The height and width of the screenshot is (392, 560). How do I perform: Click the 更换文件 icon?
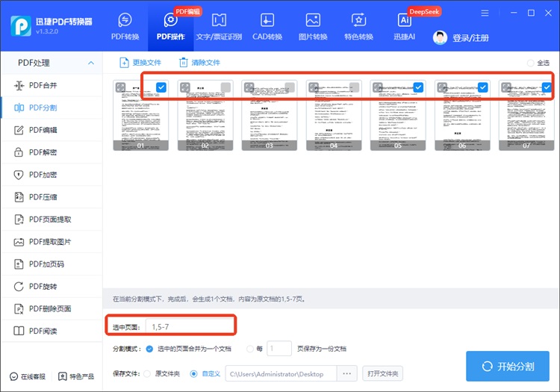pyautogui.click(x=124, y=63)
